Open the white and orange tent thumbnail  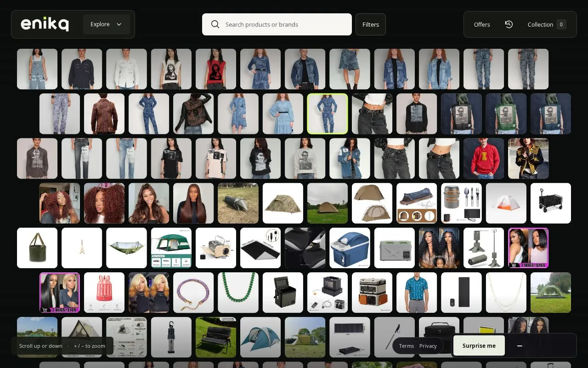(x=506, y=203)
